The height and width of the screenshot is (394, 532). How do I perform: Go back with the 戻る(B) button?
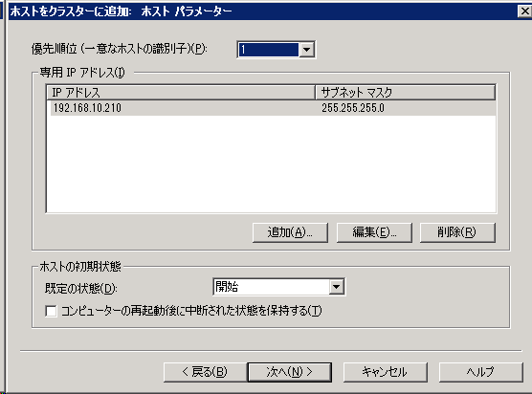(x=205, y=372)
